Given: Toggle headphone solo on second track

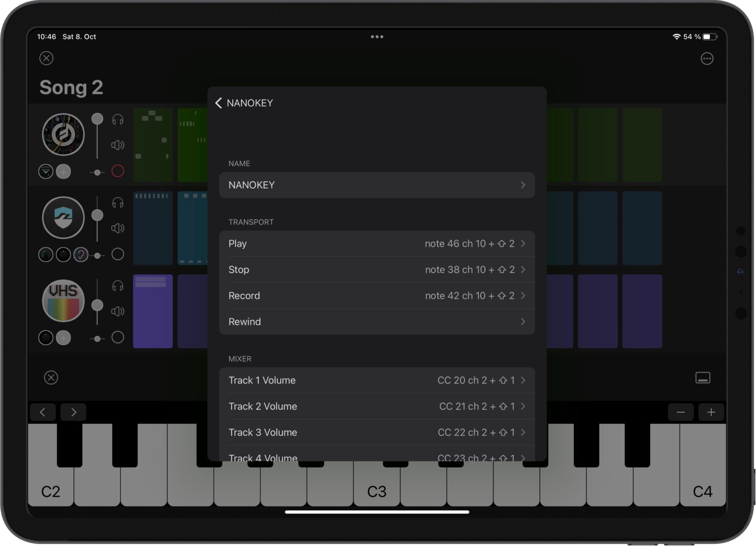Looking at the screenshot, I should (118, 203).
